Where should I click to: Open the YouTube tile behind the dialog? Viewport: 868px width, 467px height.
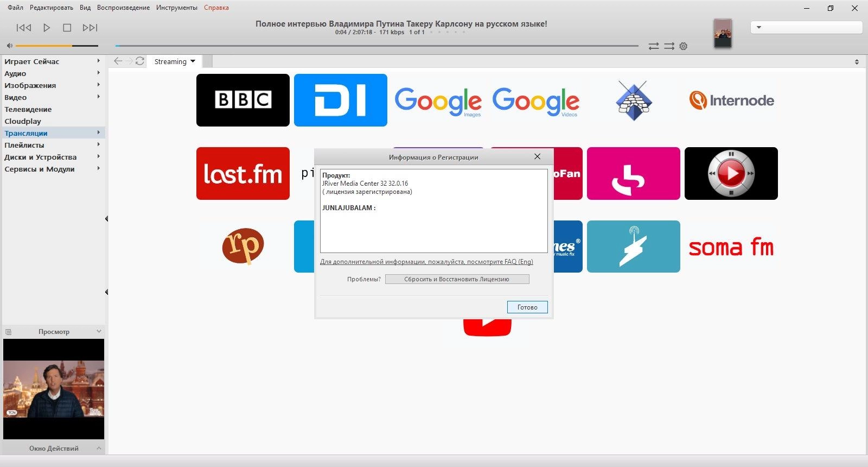[487, 327]
